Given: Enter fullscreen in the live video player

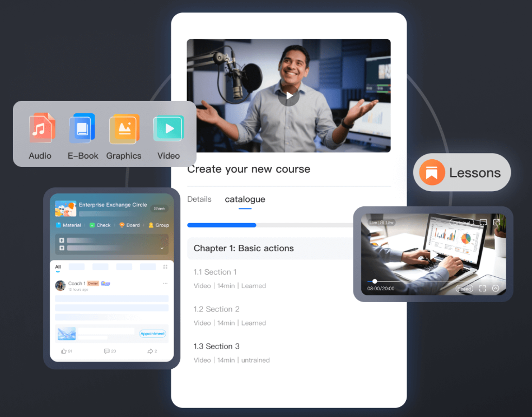Looking at the screenshot, I should coord(482,289).
